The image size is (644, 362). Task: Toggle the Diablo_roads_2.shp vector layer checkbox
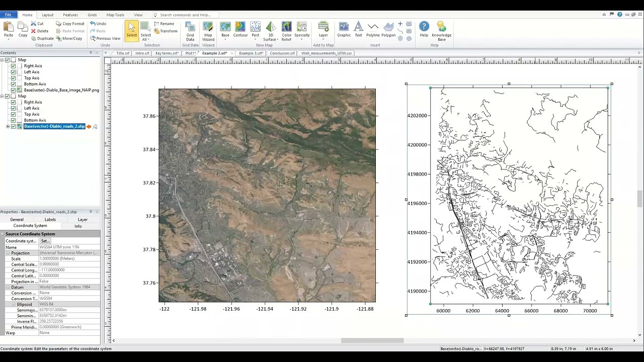[x=14, y=126]
